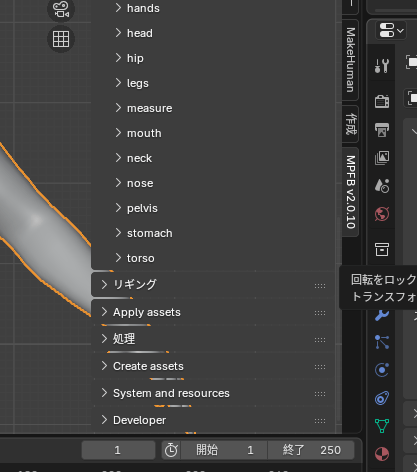Open the Material properties sphere icon

(x=382, y=454)
